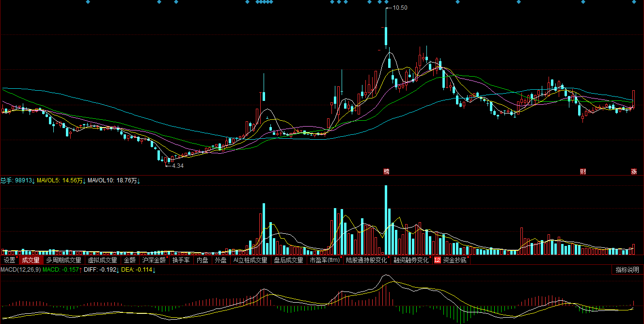Open the 市盈率(ttm) indicator tab
The height and width of the screenshot is (324, 644).
(x=324, y=260)
